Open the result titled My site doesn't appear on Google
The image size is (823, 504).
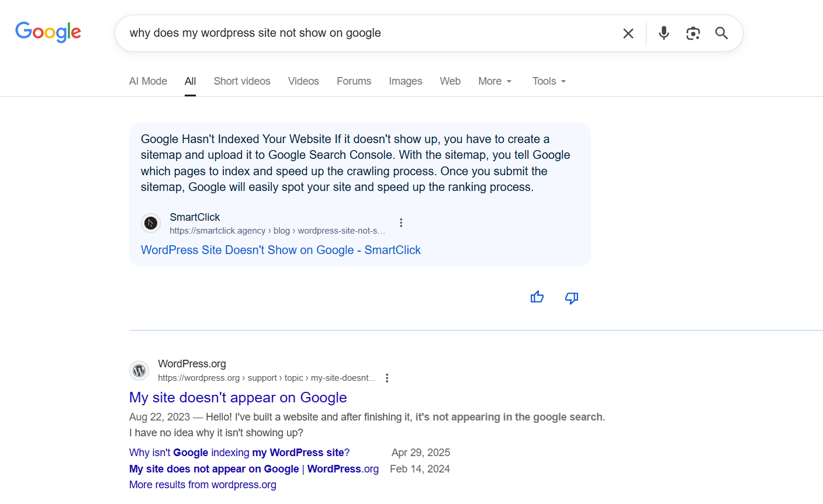(x=237, y=398)
